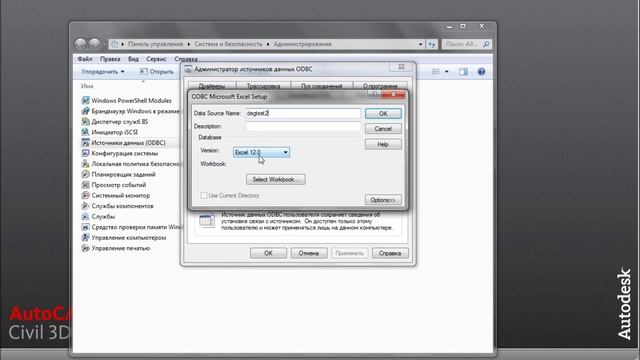Click Справка in ODBC Administrator window
This screenshot has height=360, width=640.
(390, 253)
